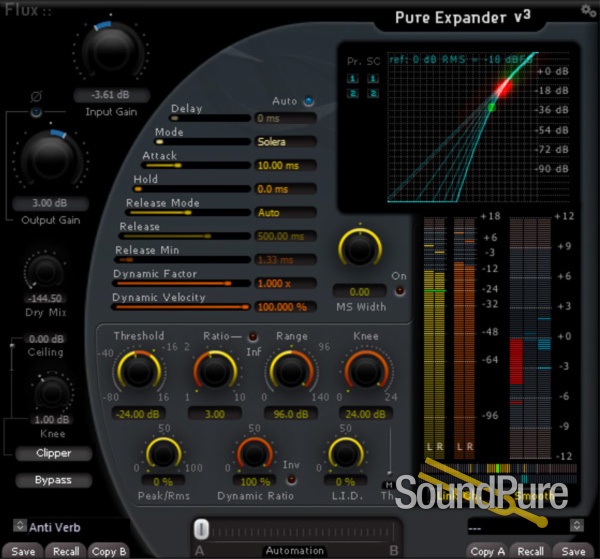Click the Dynamic Velocity slider
600x559 pixels.
click(x=181, y=307)
